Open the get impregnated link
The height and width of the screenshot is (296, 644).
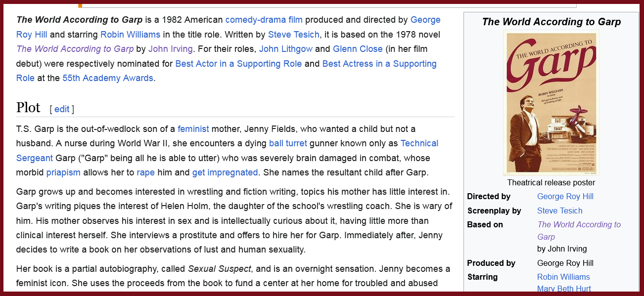coord(225,172)
